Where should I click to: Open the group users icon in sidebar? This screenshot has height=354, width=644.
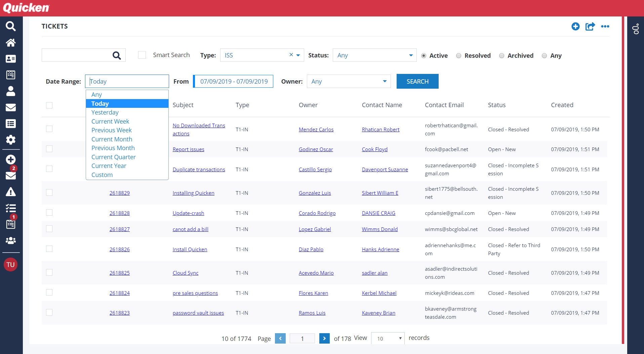[x=11, y=240]
